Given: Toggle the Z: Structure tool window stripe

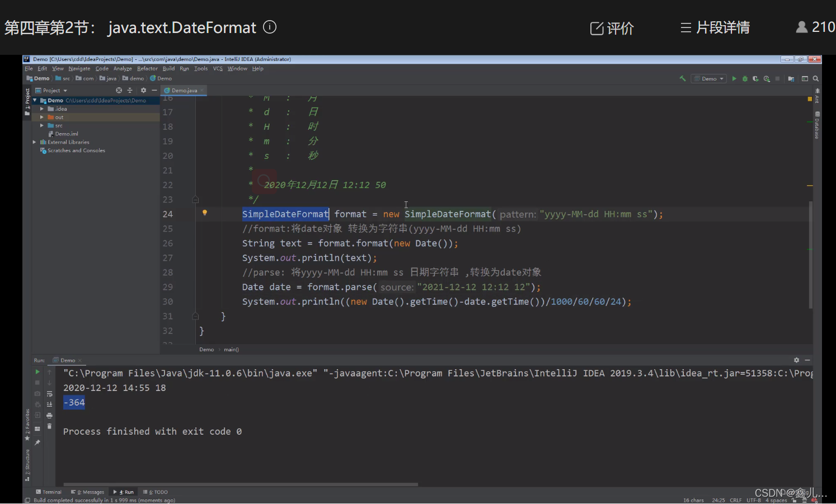Looking at the screenshot, I should pos(27,464).
